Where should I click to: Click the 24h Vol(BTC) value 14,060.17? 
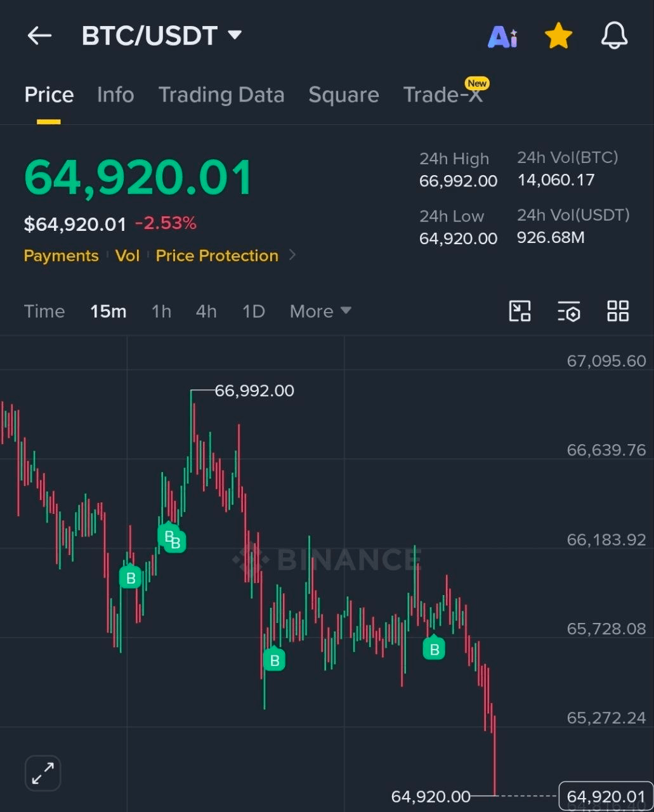pos(556,180)
